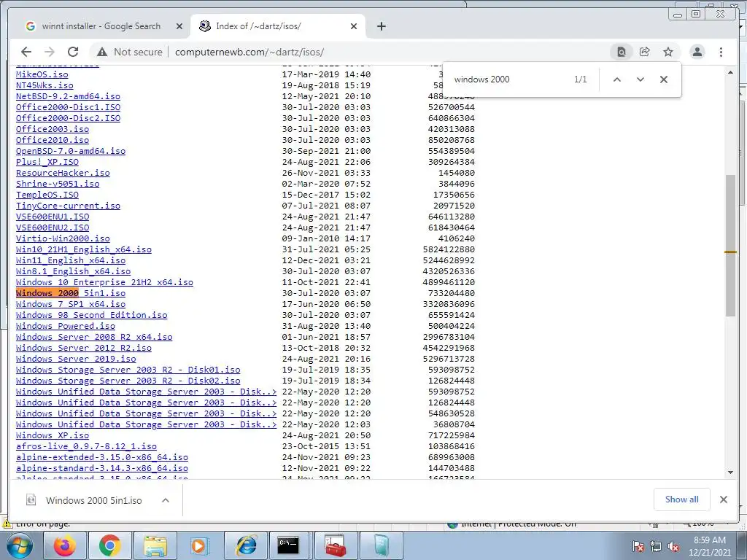This screenshot has height=560, width=747.
Task: Click the NT45Wks.iso link
Action: (x=44, y=85)
